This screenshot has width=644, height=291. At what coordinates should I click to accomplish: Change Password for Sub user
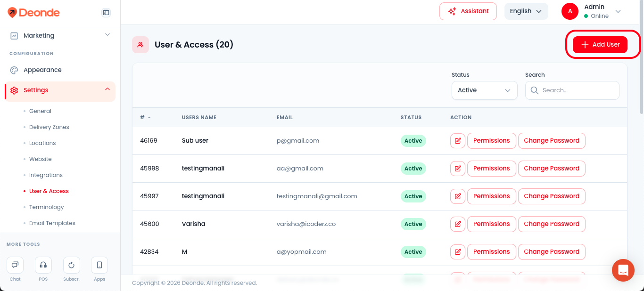(x=552, y=141)
